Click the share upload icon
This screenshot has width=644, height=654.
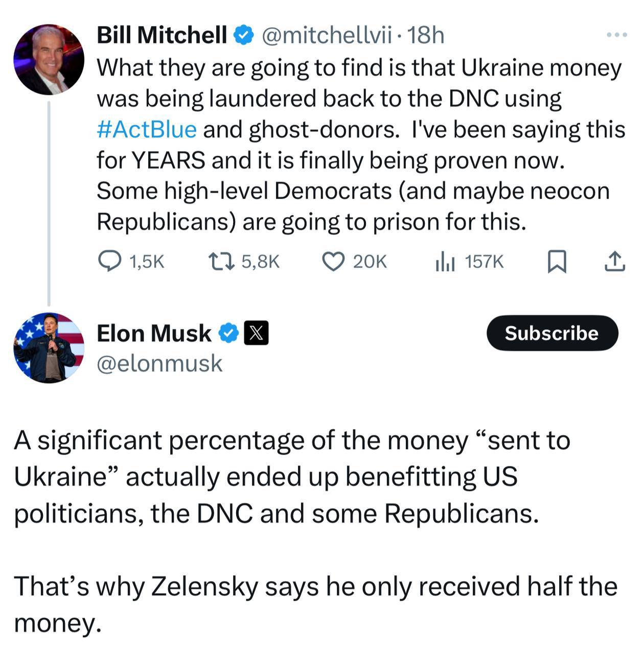[x=614, y=262]
